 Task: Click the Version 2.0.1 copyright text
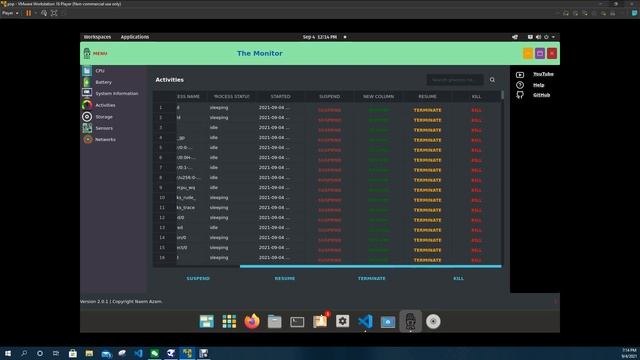(x=121, y=302)
